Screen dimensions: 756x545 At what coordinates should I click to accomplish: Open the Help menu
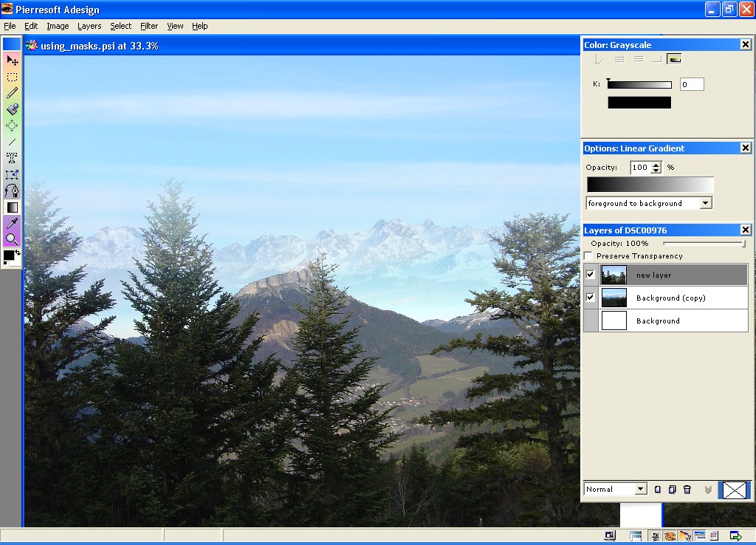coord(199,26)
